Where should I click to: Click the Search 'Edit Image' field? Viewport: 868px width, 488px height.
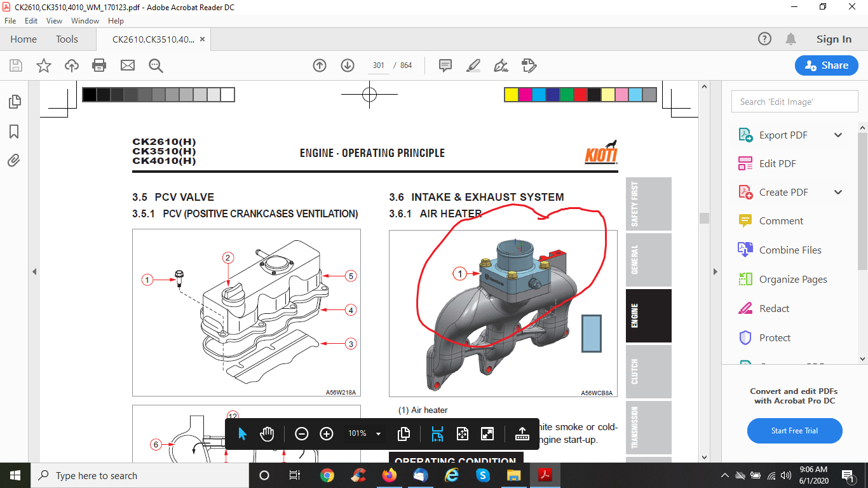(x=794, y=102)
